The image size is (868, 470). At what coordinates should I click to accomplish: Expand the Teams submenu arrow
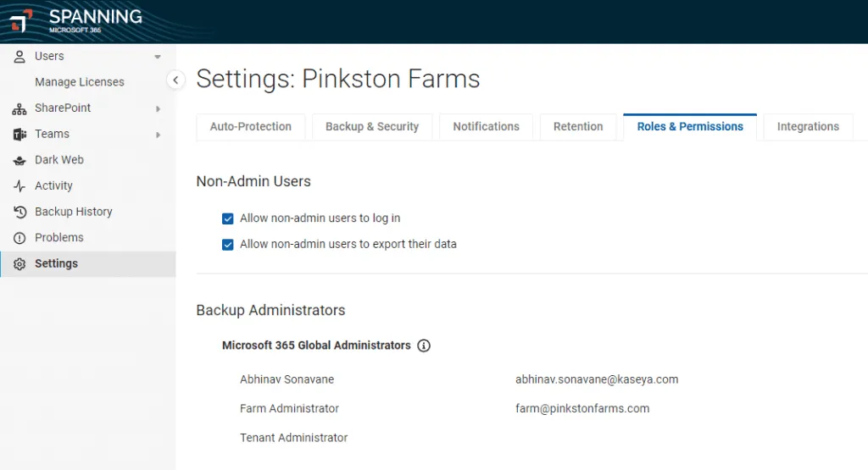point(159,135)
